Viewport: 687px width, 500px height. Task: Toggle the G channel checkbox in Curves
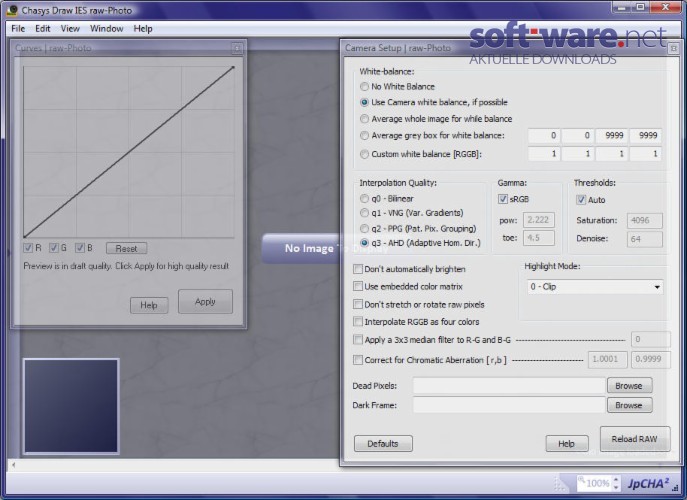pos(54,248)
